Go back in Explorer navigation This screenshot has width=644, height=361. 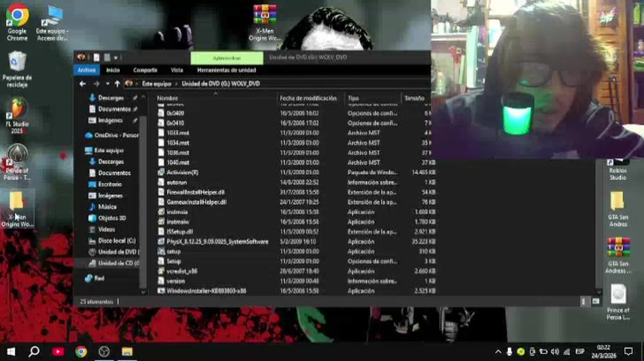[83, 84]
